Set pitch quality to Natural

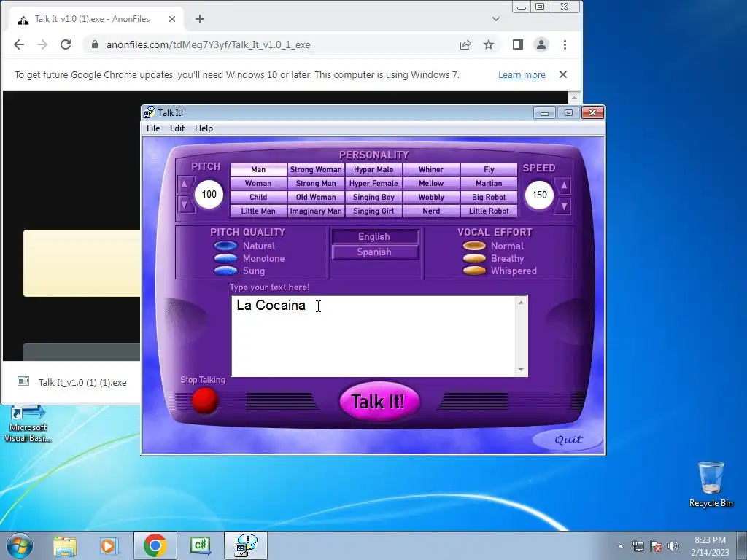(225, 246)
